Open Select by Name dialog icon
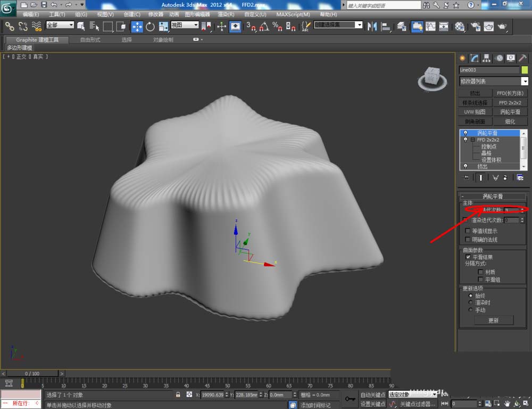Screen dimensions: 532x409 coord(94,26)
